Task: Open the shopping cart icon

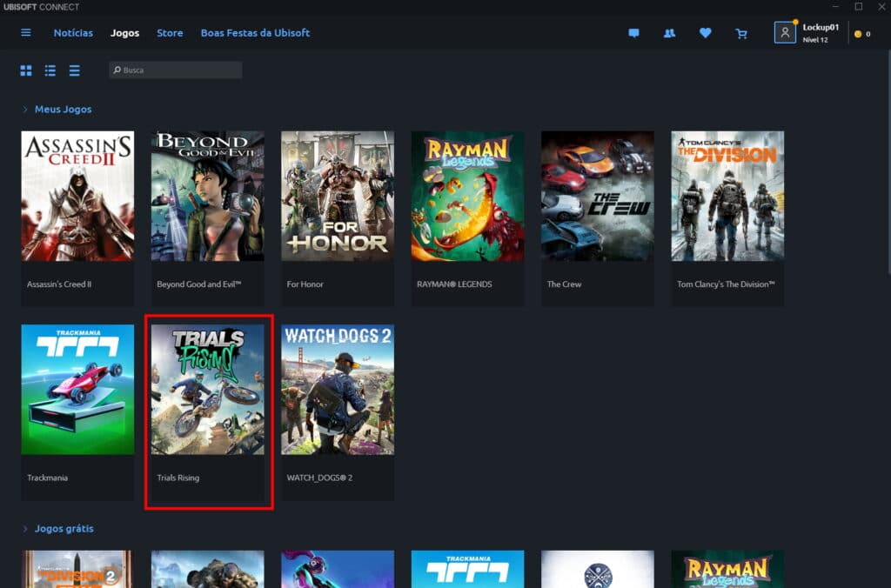Action: (741, 34)
